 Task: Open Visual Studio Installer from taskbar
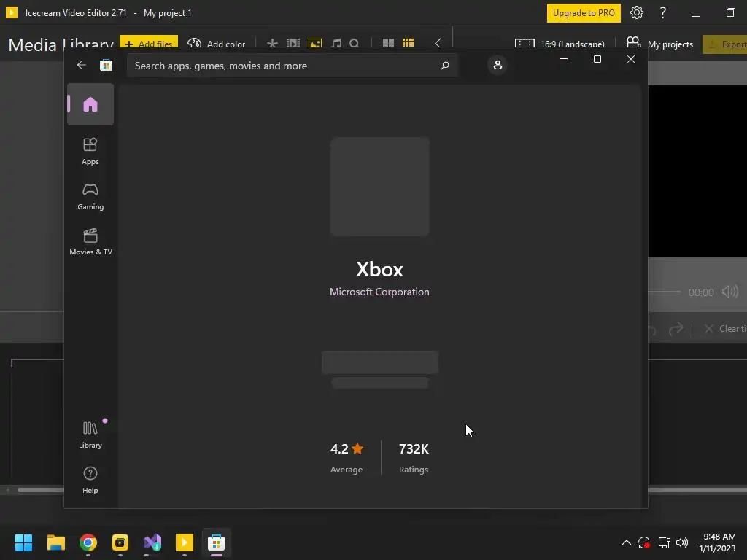point(152,542)
